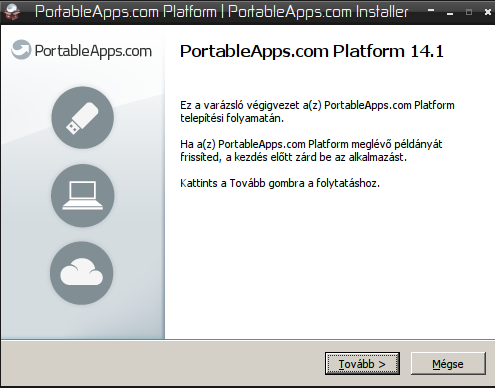Maximize the installer window
This screenshot has height=388, width=495.
pos(469,12)
